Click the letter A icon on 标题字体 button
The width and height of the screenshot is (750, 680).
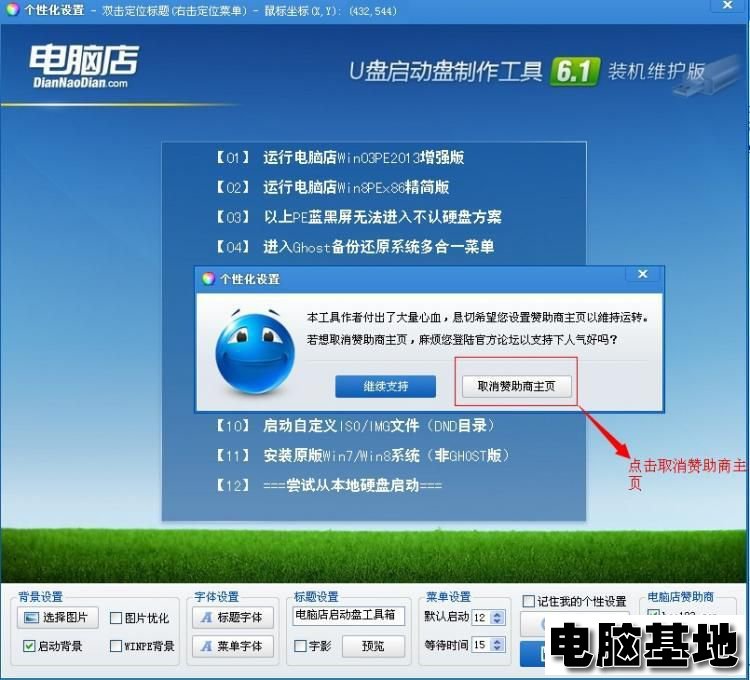point(206,617)
